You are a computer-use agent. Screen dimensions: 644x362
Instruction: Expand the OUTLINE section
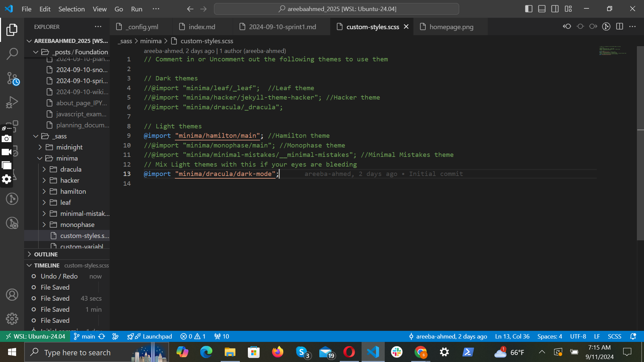(67, 254)
